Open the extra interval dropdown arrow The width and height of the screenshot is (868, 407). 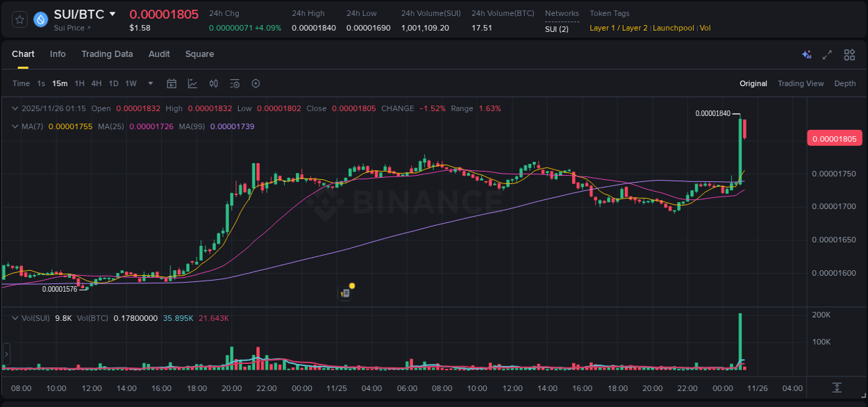tap(149, 83)
